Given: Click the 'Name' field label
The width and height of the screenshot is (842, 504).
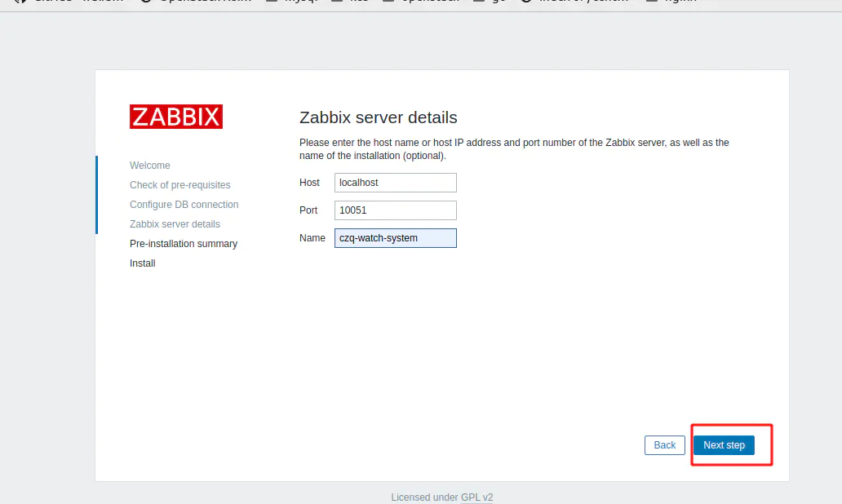Looking at the screenshot, I should (312, 238).
